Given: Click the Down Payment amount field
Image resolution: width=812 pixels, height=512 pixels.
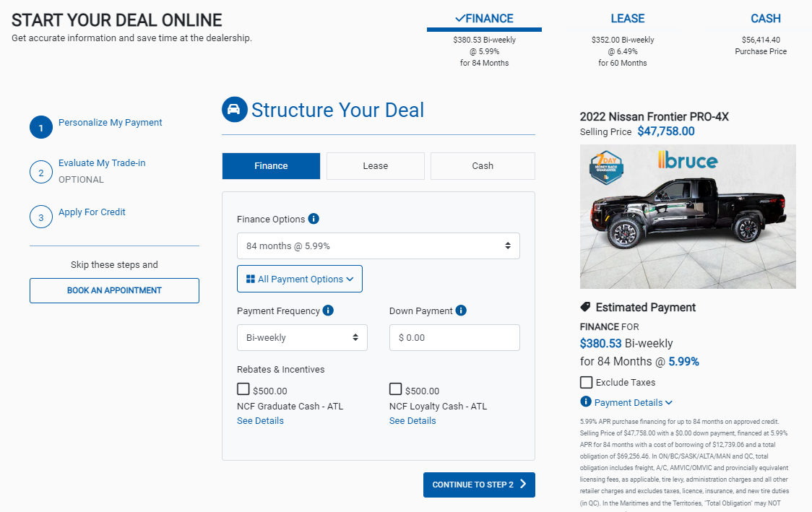Looking at the screenshot, I should point(454,338).
